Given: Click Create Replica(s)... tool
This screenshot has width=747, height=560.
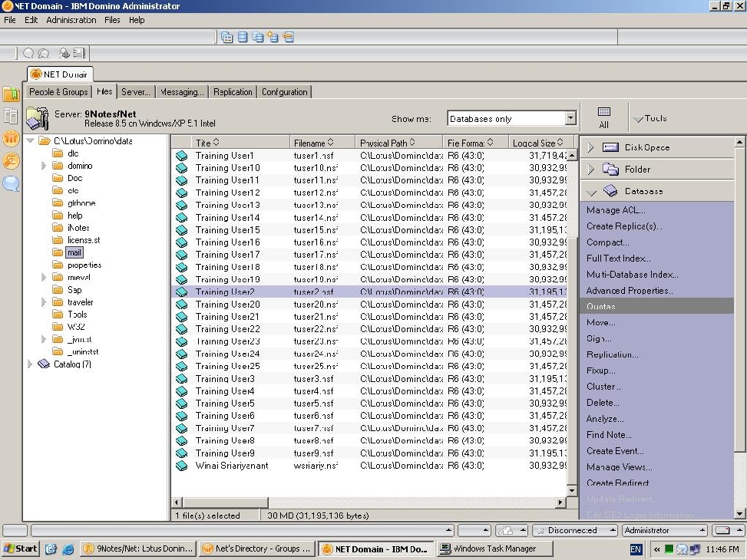Looking at the screenshot, I should (x=624, y=226).
